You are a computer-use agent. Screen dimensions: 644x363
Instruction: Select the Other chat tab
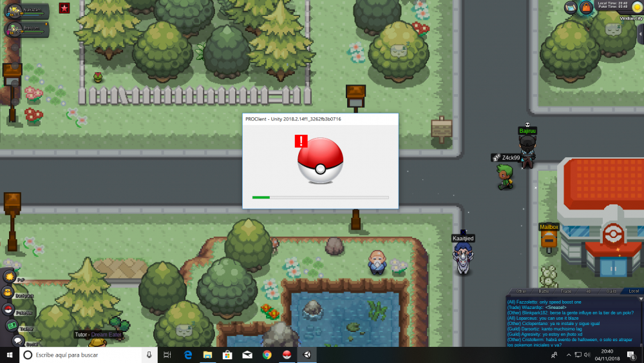pos(521,291)
